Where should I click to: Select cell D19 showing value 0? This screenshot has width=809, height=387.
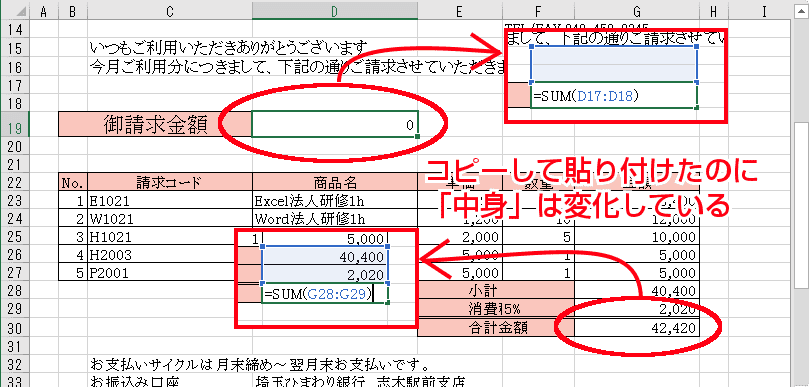coord(335,124)
